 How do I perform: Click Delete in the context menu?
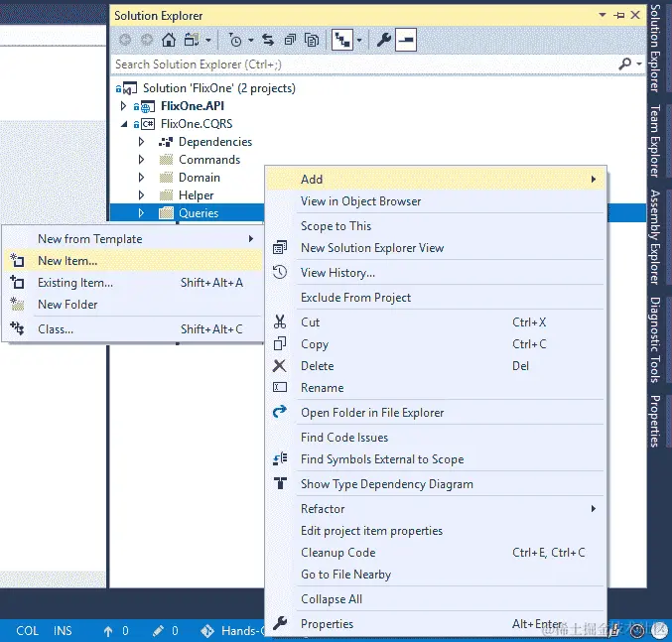436,366
